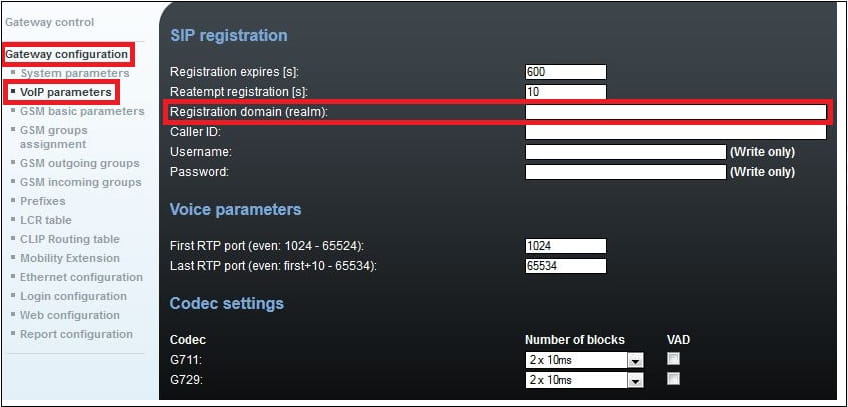Open GSM groups assignment page
Image resolution: width=848 pixels, height=407 pixels.
pos(54,137)
